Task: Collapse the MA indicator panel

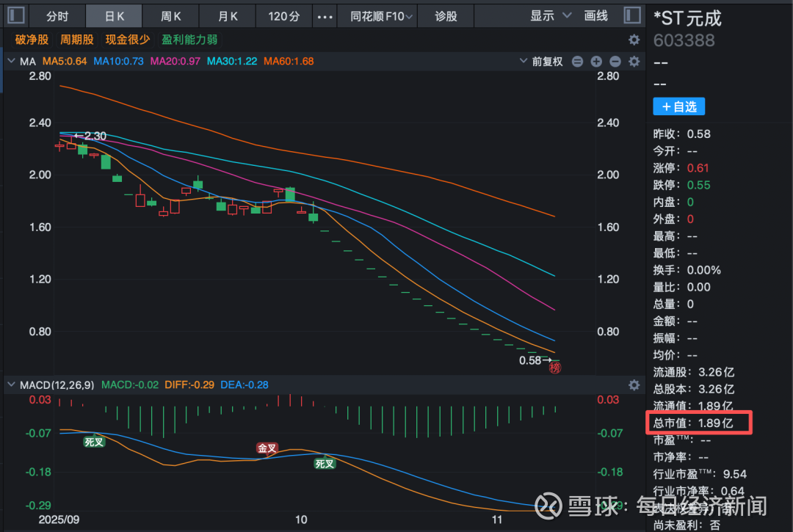Action: [x=10, y=62]
